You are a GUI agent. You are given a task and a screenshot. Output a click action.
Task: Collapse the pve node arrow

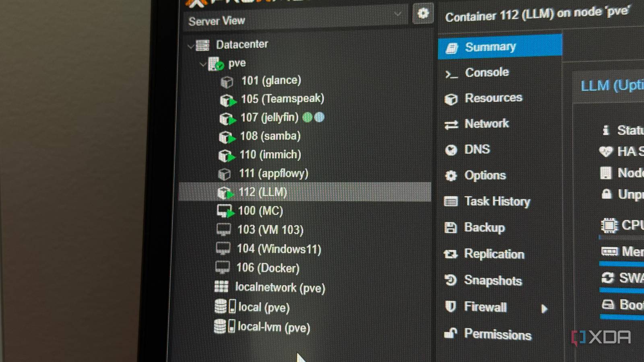click(202, 64)
